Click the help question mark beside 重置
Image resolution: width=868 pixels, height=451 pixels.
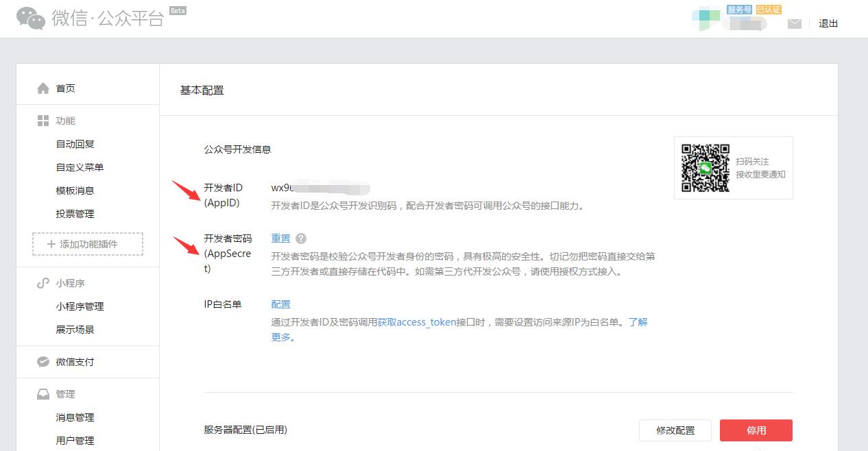[x=301, y=239]
